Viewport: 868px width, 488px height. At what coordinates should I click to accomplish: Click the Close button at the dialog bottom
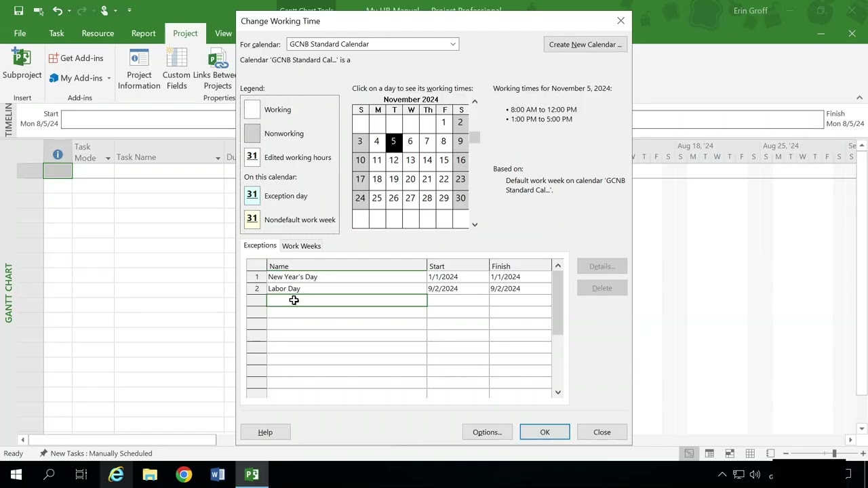click(601, 432)
